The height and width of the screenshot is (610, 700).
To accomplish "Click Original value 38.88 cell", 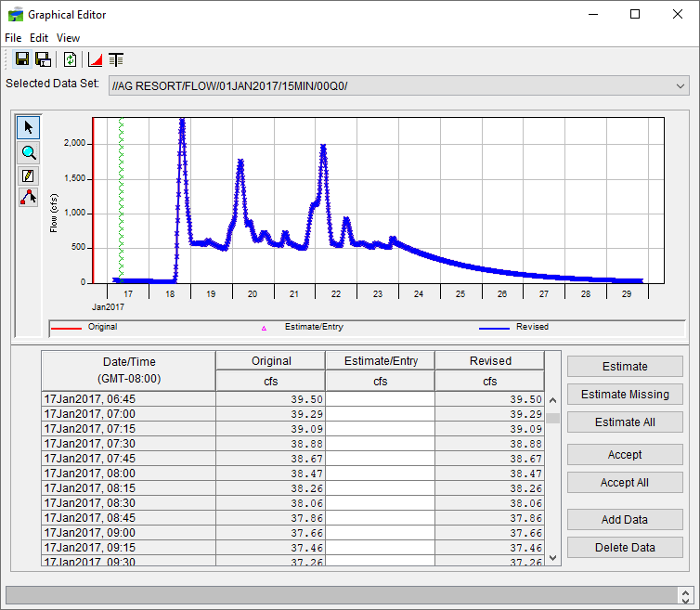I will pos(270,444).
